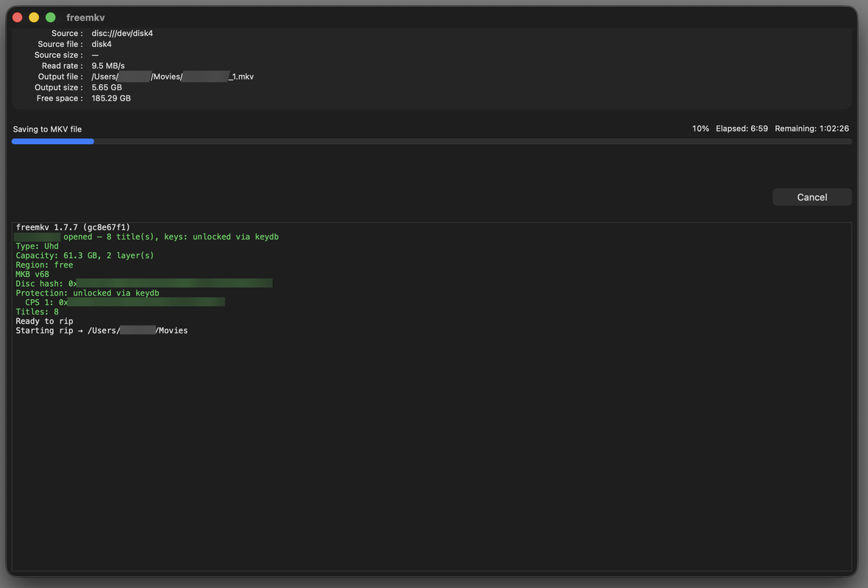Click the Elapsed: 6:59 time
This screenshot has height=588, width=868.
741,129
